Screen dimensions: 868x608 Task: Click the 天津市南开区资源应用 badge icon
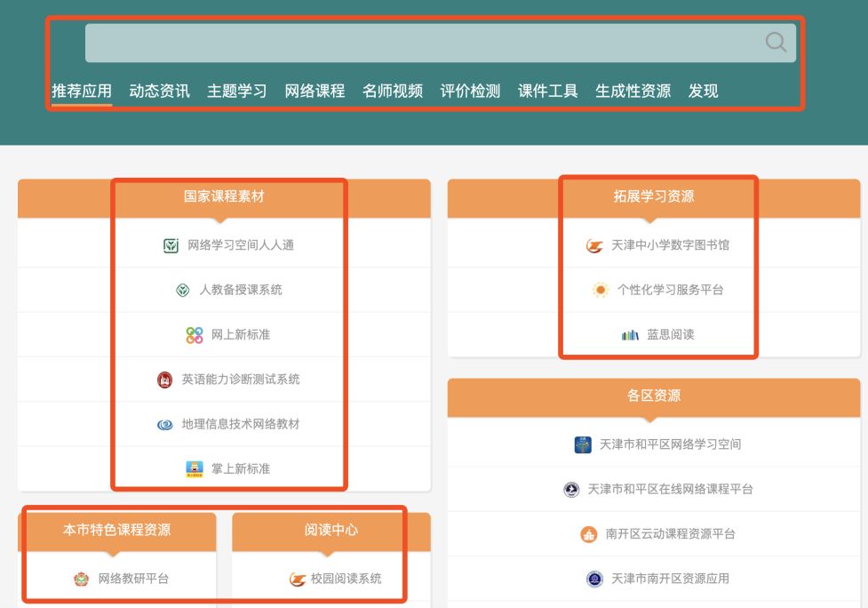point(594,580)
